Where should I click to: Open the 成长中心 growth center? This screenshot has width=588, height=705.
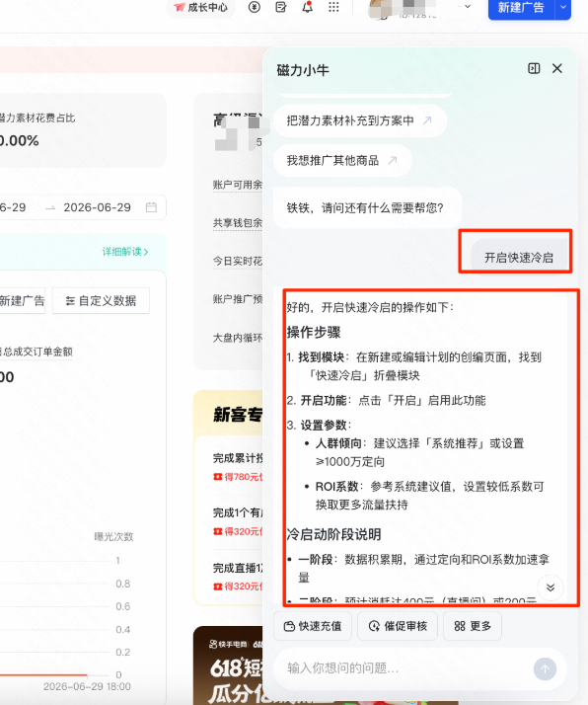[x=201, y=7]
